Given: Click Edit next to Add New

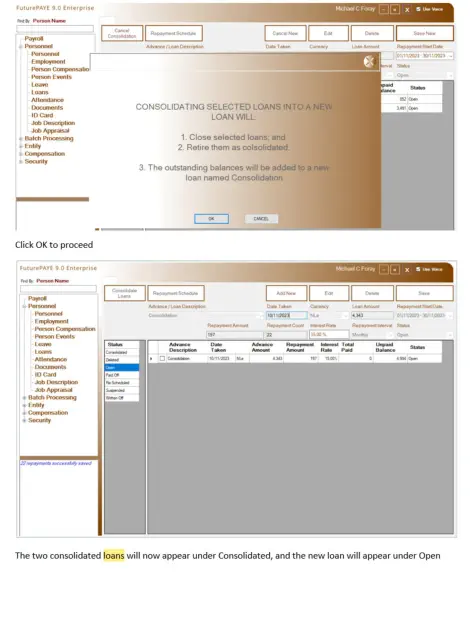Looking at the screenshot, I should coord(329,293).
